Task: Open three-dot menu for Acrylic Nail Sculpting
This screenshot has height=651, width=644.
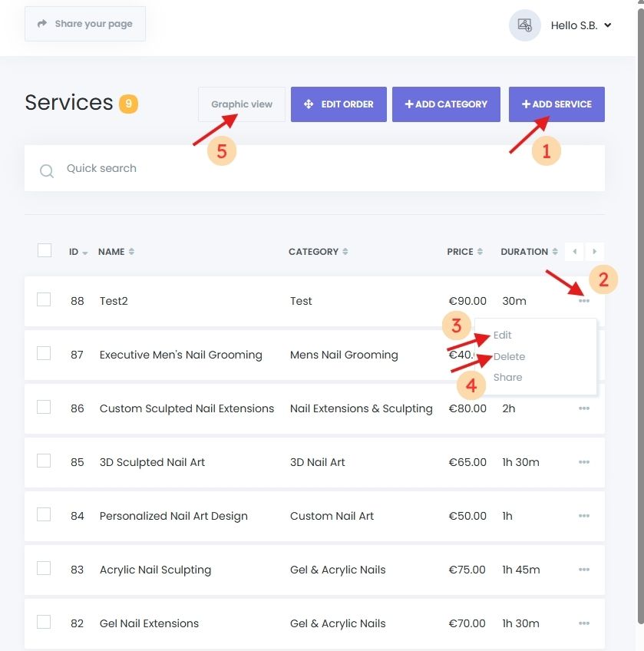Action: click(x=584, y=570)
